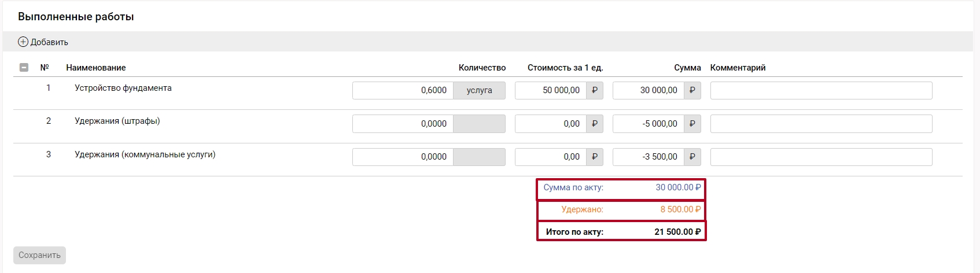Image resolution: width=980 pixels, height=273 pixels.
Task: Click ruble icon in row 2 unit price
Action: point(594,124)
